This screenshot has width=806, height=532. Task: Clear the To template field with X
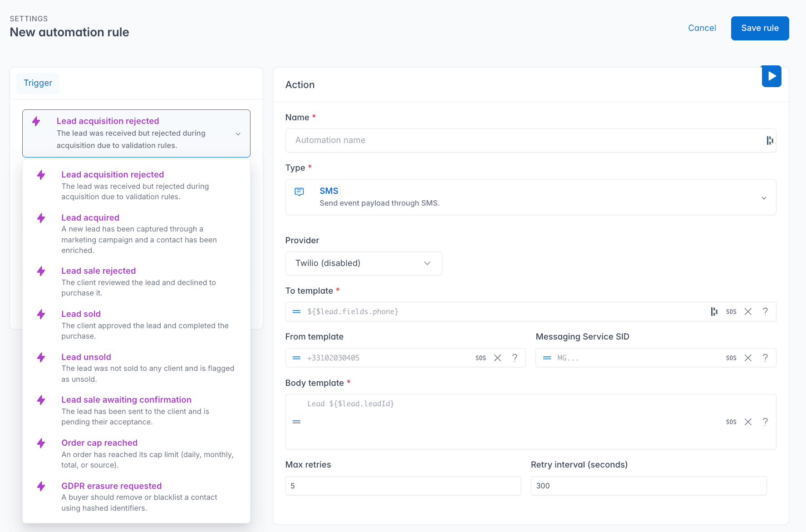pyautogui.click(x=748, y=311)
